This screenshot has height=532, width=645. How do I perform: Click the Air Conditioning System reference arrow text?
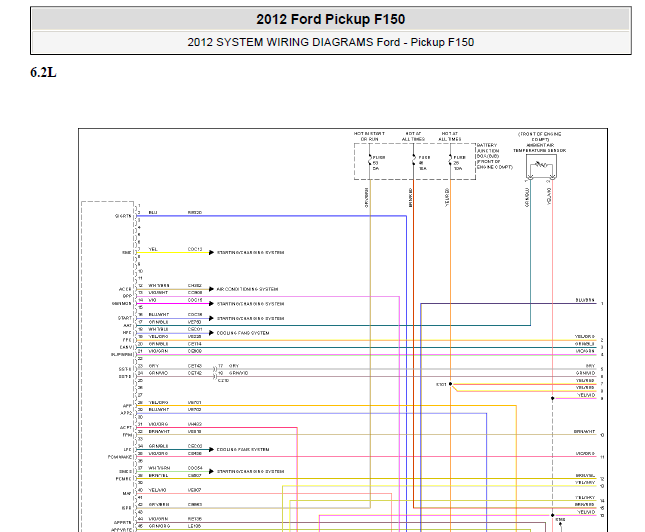click(x=247, y=289)
